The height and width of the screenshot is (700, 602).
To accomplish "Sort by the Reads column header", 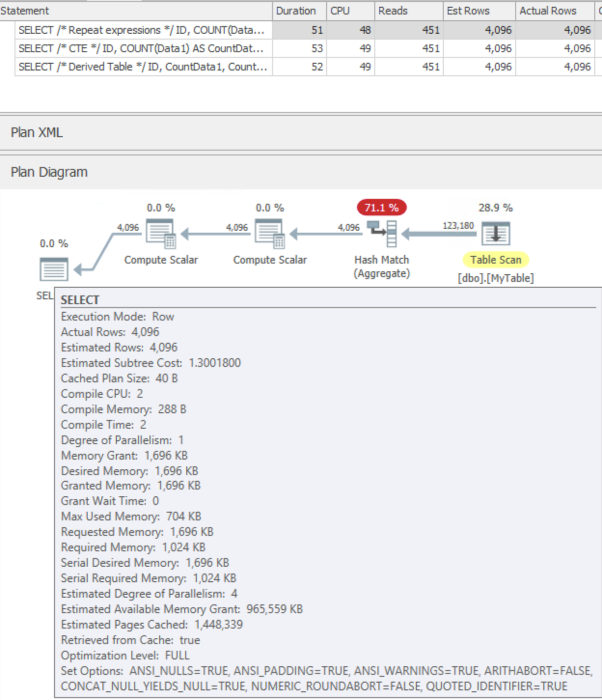I will 409,11.
